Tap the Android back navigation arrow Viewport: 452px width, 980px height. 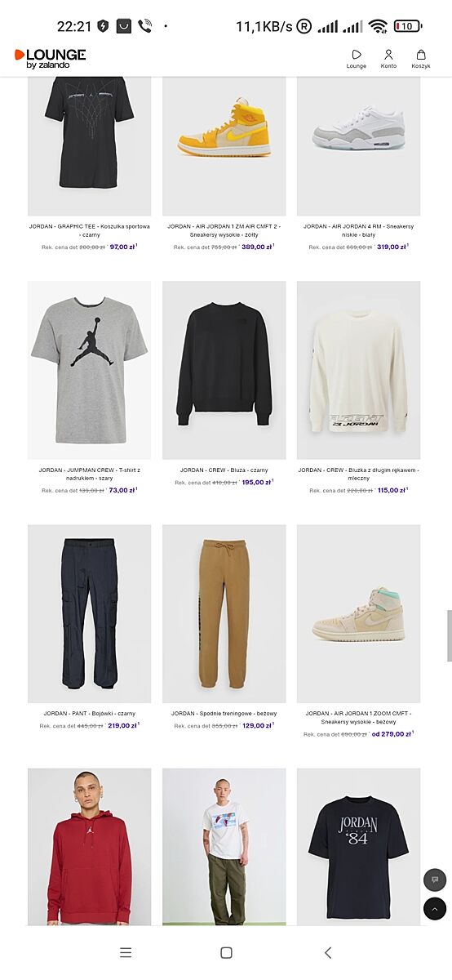pyautogui.click(x=328, y=952)
